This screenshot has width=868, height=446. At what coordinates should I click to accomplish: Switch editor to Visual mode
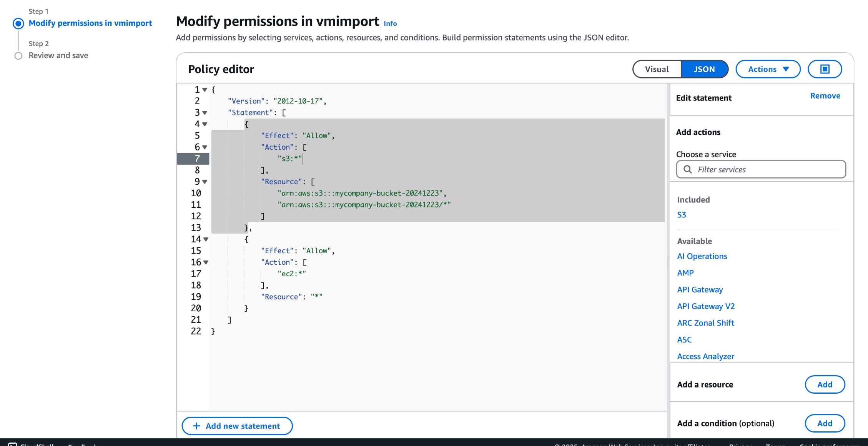click(x=657, y=69)
